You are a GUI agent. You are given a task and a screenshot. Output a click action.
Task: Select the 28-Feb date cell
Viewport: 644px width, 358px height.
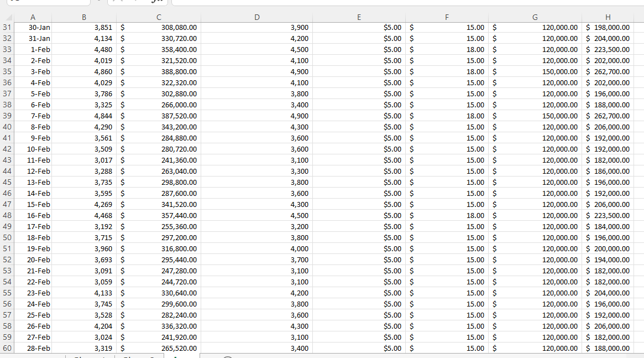coord(33,348)
